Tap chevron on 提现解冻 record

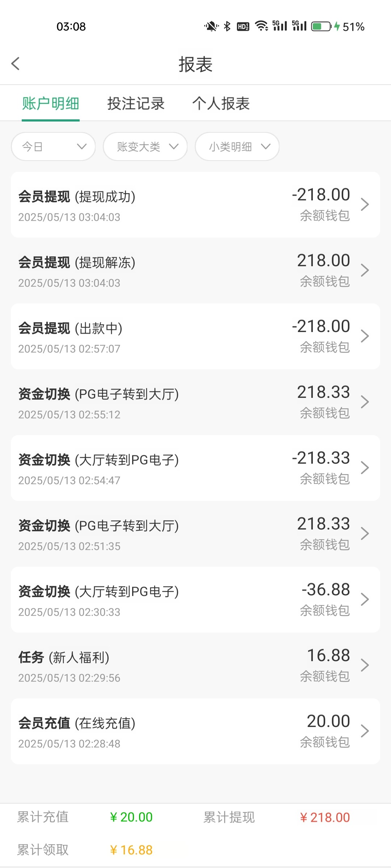tap(365, 271)
